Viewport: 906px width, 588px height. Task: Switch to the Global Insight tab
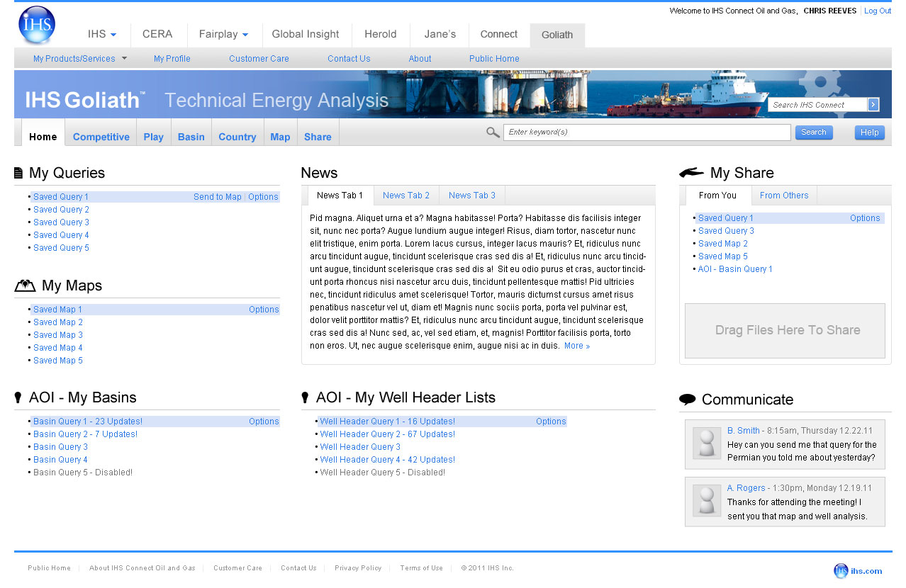pyautogui.click(x=306, y=34)
